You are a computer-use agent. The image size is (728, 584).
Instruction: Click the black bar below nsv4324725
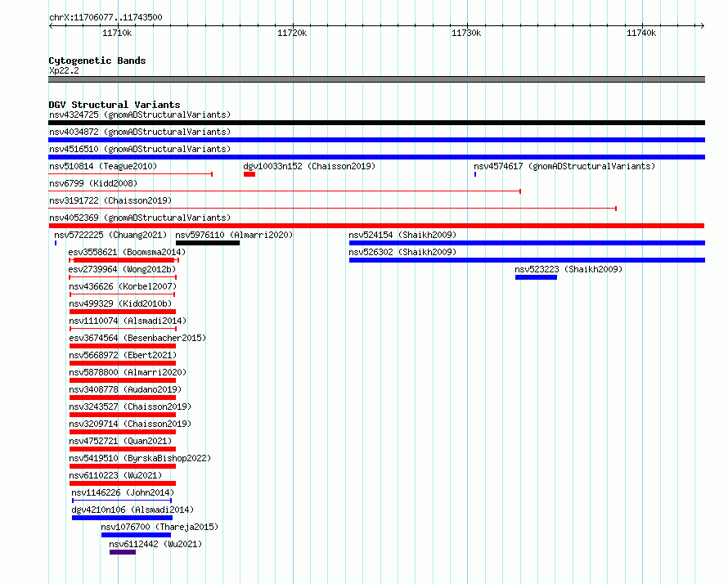point(376,123)
